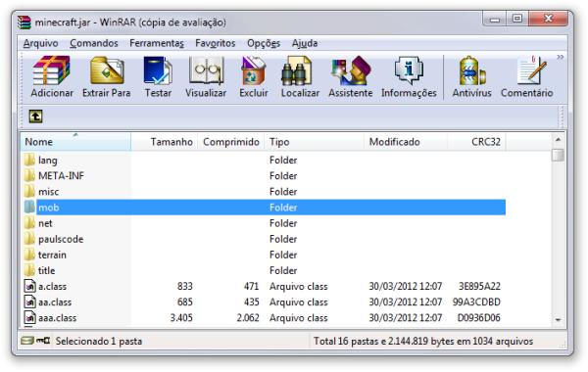588x372 pixels.
Task: Open the Ajuda menu
Action: pyautogui.click(x=305, y=43)
